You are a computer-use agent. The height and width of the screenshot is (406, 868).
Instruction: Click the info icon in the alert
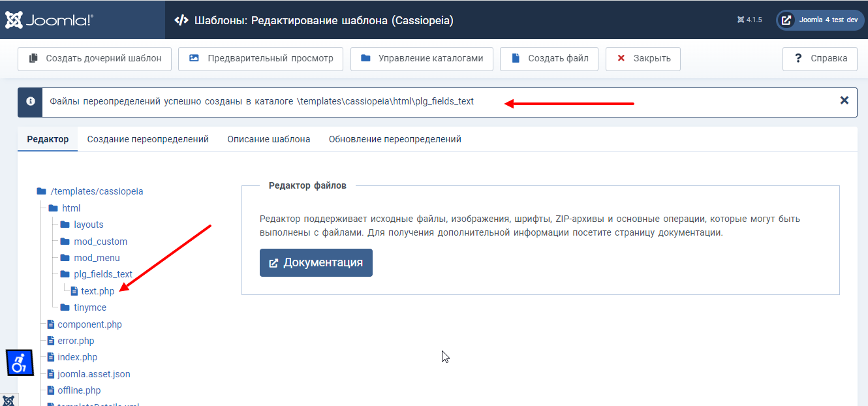[30, 102]
